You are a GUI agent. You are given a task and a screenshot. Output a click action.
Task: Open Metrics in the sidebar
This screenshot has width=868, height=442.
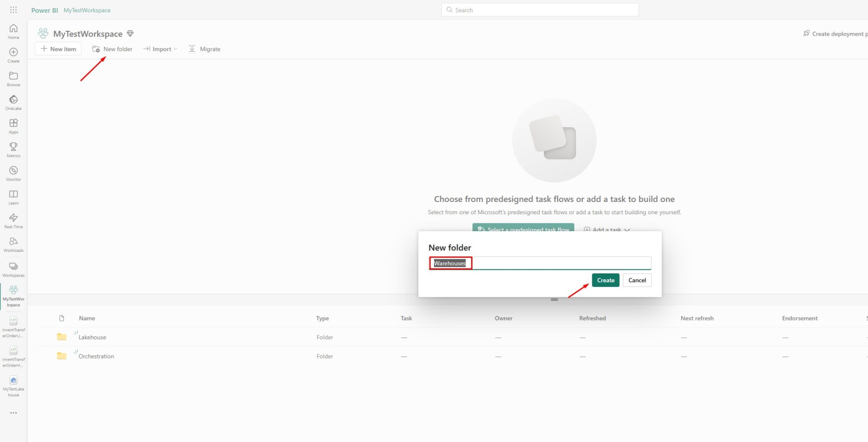[x=14, y=150]
